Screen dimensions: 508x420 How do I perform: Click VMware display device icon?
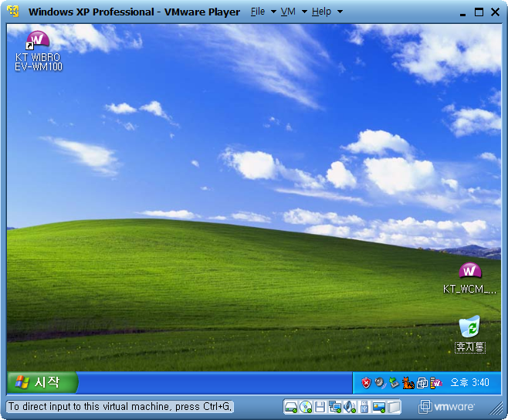coord(379,407)
